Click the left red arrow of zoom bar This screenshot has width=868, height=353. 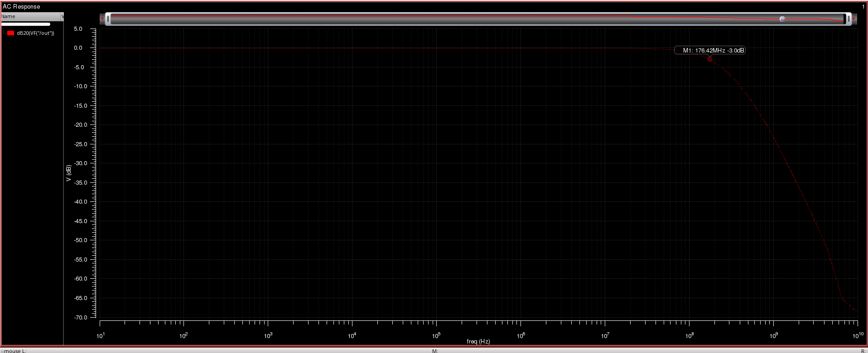102,19
